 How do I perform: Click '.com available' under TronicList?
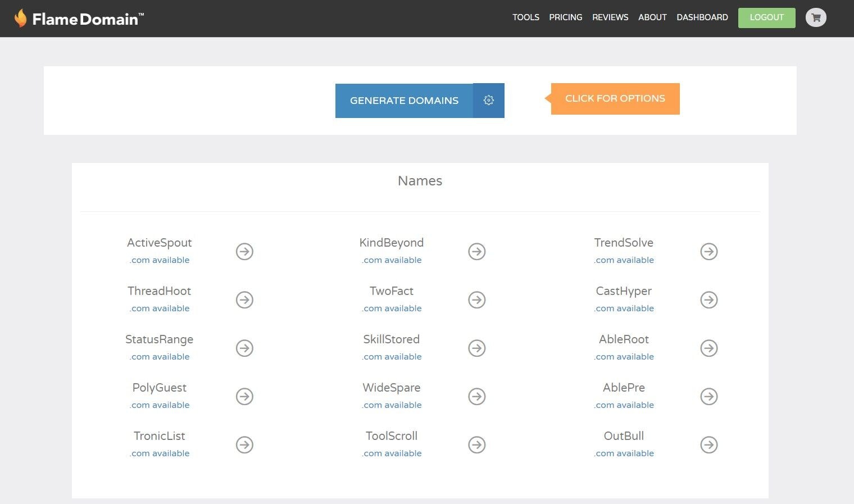click(x=160, y=453)
